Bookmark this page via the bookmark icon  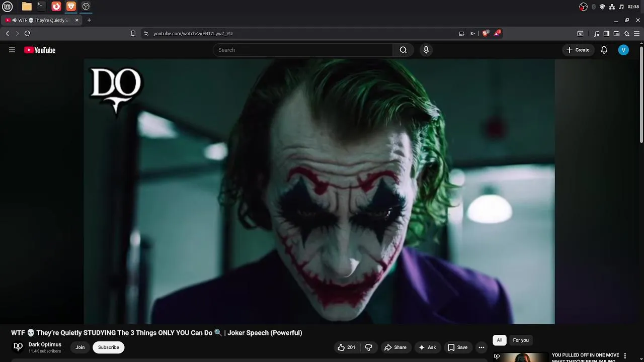point(133,33)
